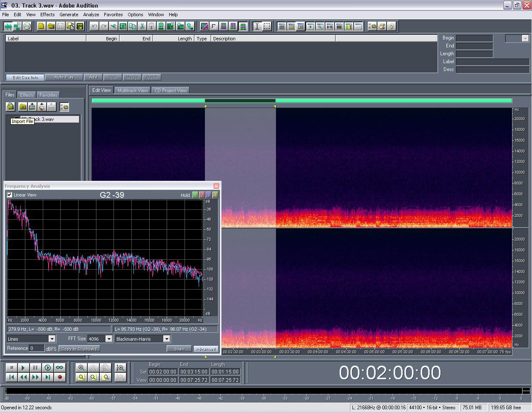Click Play to End circled button

(47, 368)
